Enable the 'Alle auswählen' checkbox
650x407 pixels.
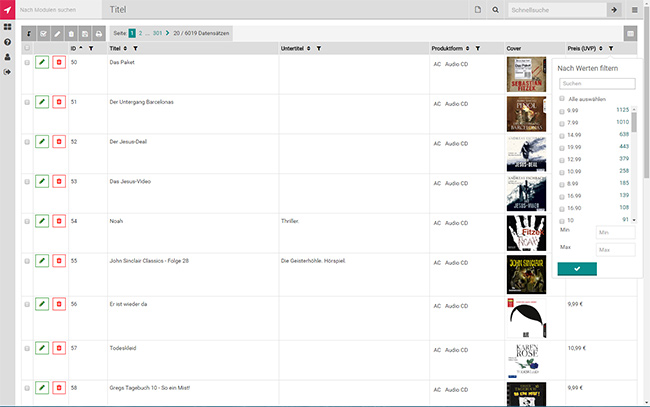click(562, 99)
